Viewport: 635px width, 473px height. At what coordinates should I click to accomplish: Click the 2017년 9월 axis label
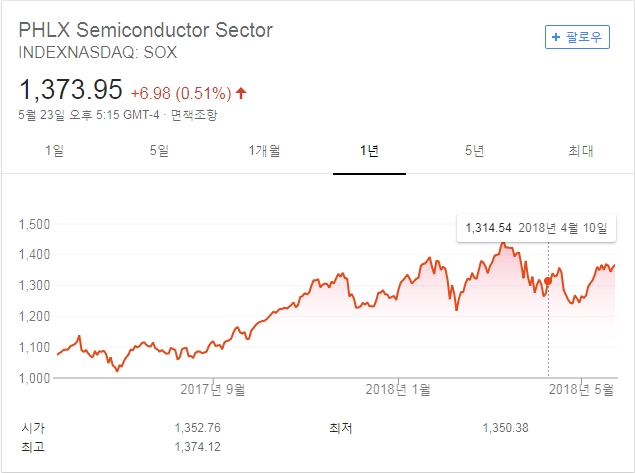tap(210, 388)
